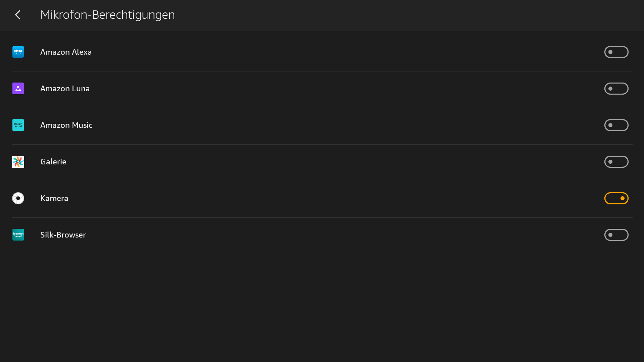Go back using the arrow icon

pyautogui.click(x=18, y=15)
